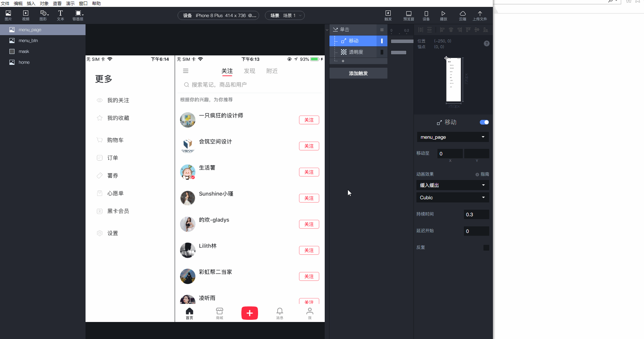Open the help question mark icon
The image size is (644, 339).
(x=487, y=43)
